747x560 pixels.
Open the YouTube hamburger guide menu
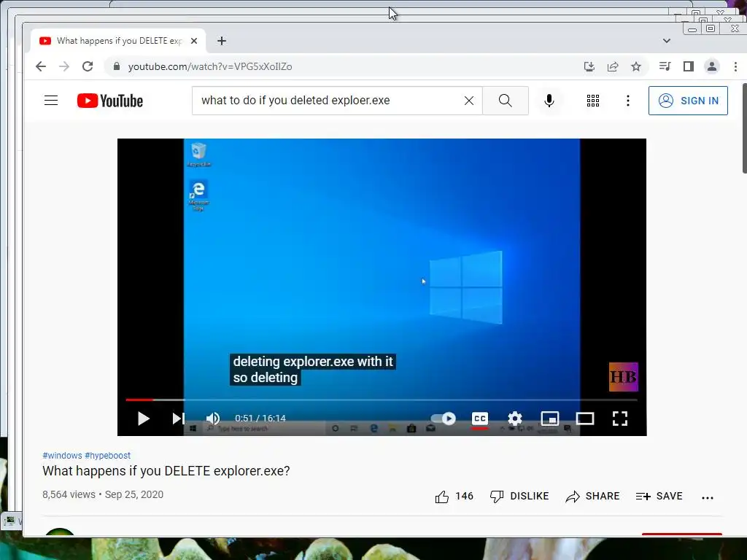pyautogui.click(x=51, y=101)
